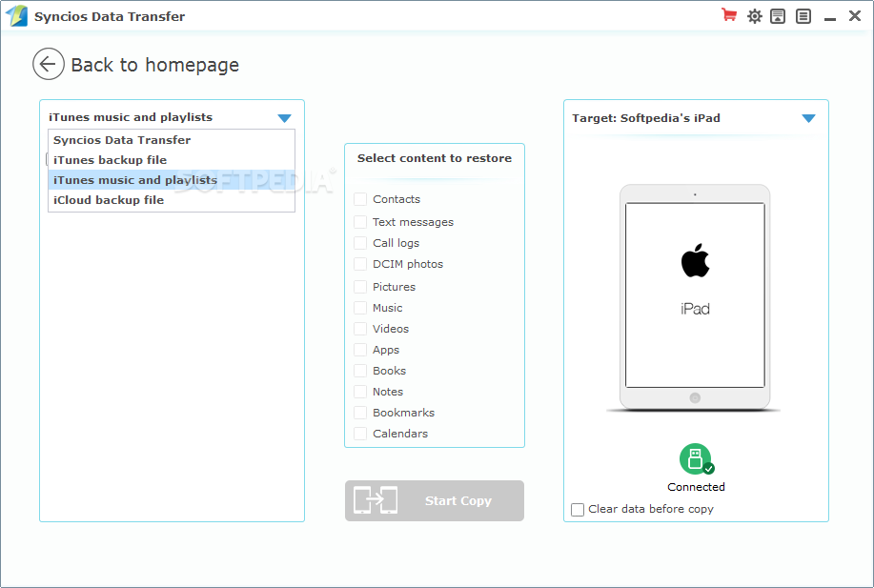The width and height of the screenshot is (874, 588).
Task: Click Select content to restore heading
Action: click(435, 158)
